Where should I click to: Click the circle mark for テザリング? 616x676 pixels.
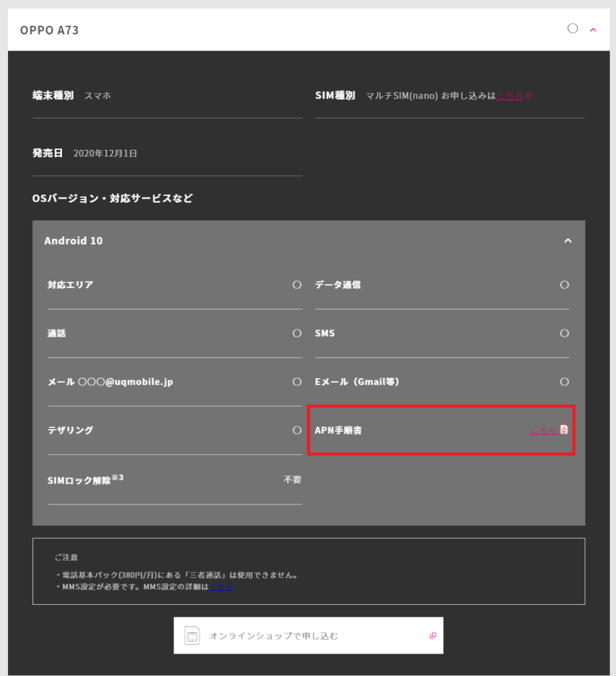(x=297, y=430)
